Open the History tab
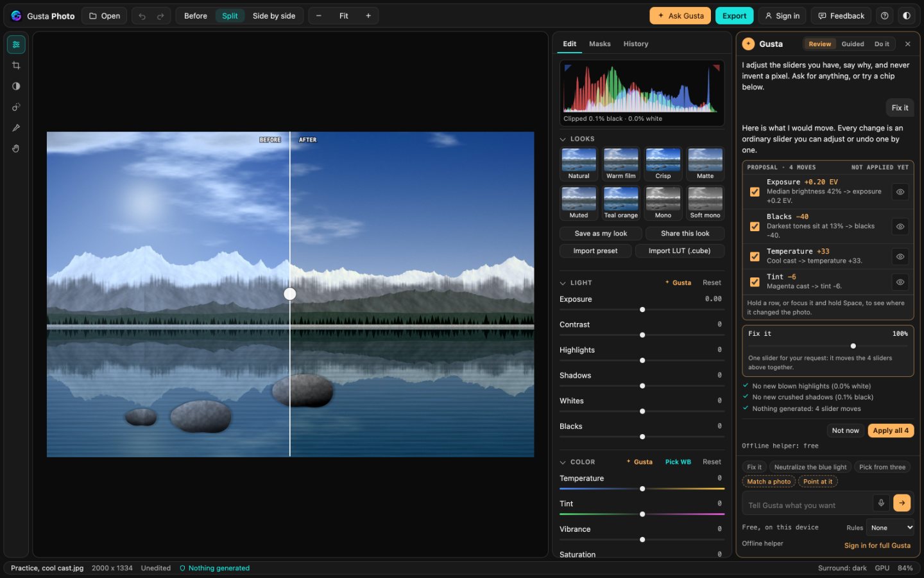 (x=636, y=44)
